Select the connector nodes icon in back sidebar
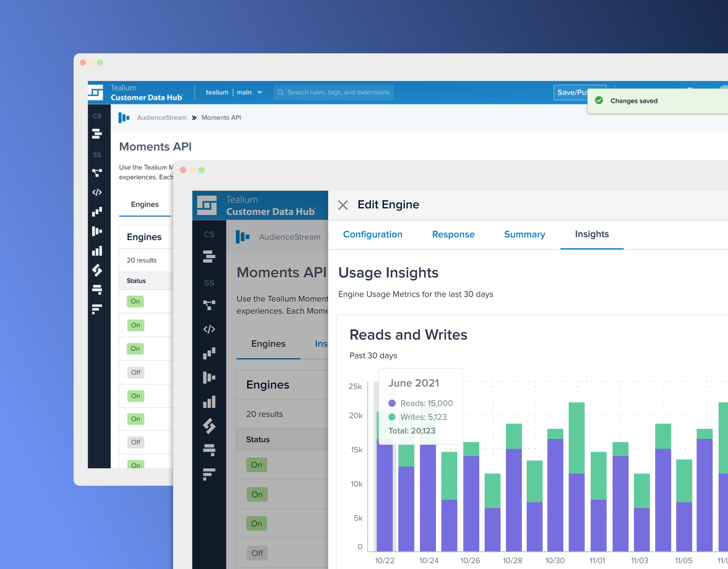Image resolution: width=728 pixels, height=569 pixels. (97, 173)
